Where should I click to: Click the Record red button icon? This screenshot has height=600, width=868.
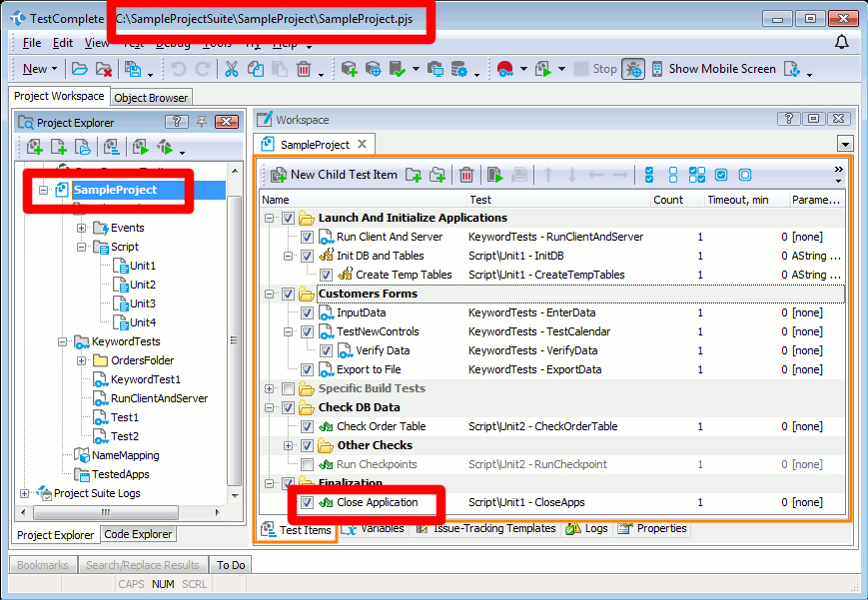pyautogui.click(x=503, y=69)
